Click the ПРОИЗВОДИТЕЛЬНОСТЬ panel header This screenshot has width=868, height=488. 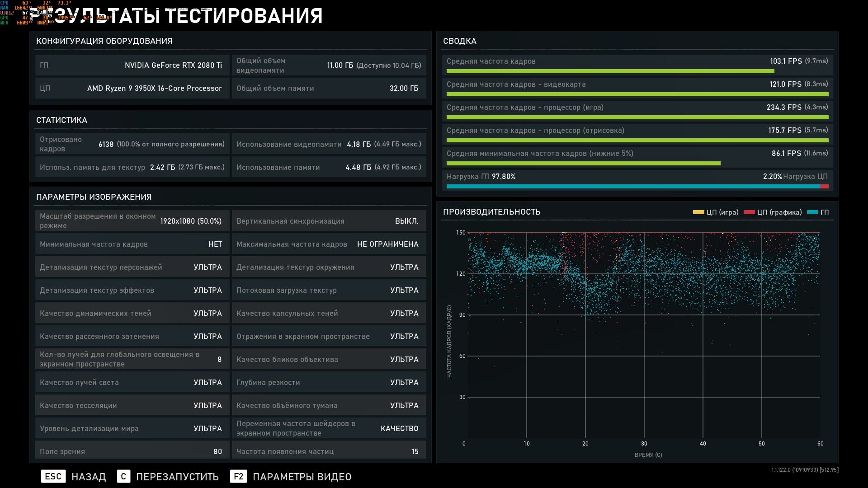(491, 212)
